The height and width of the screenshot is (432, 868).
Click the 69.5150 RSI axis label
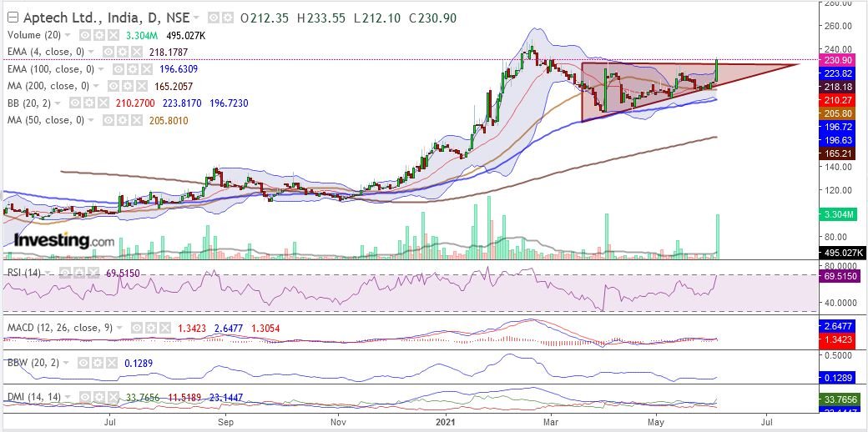pos(841,275)
